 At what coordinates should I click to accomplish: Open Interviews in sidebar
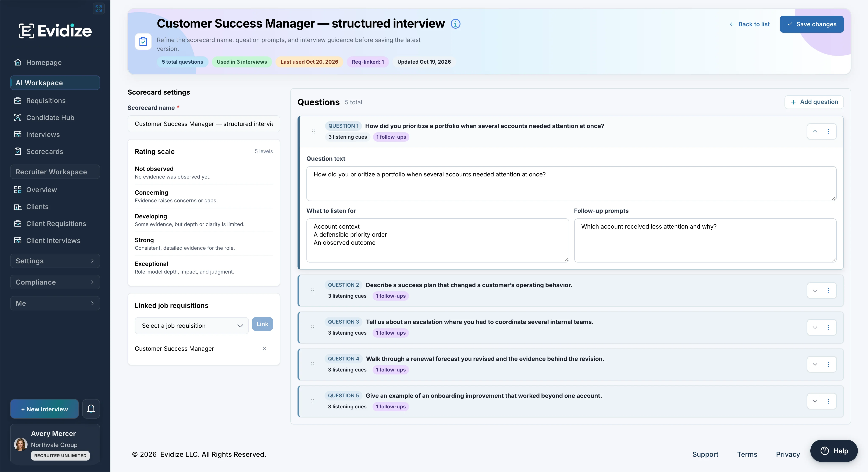(55, 134)
